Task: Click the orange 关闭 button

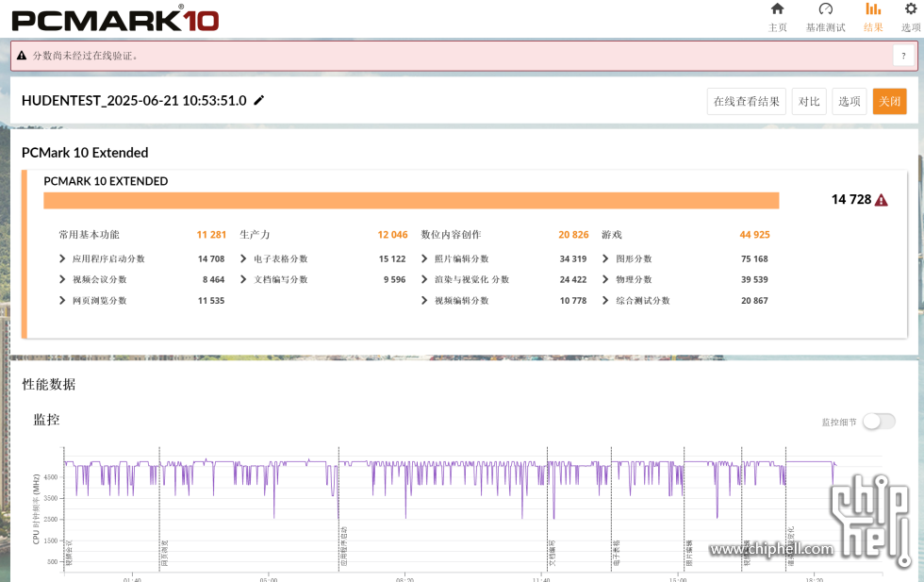Action: [890, 102]
